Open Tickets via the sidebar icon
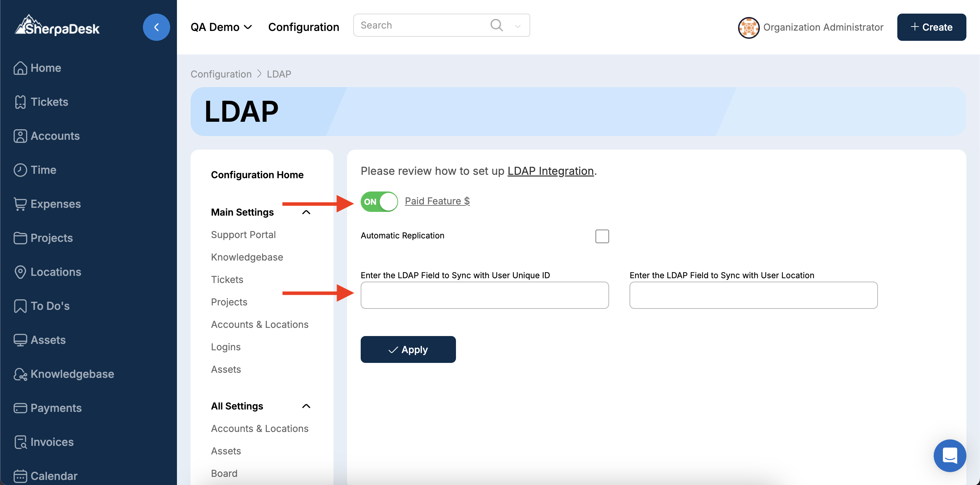980x485 pixels. point(20,102)
